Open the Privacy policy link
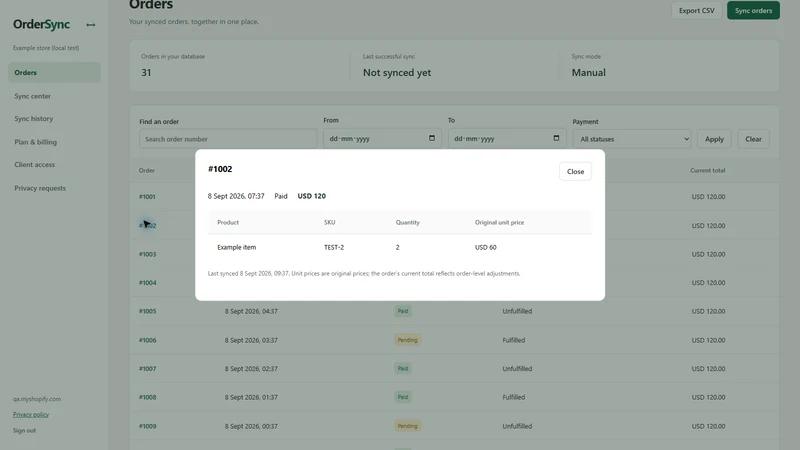Viewport: 800px width, 450px height. (31, 414)
